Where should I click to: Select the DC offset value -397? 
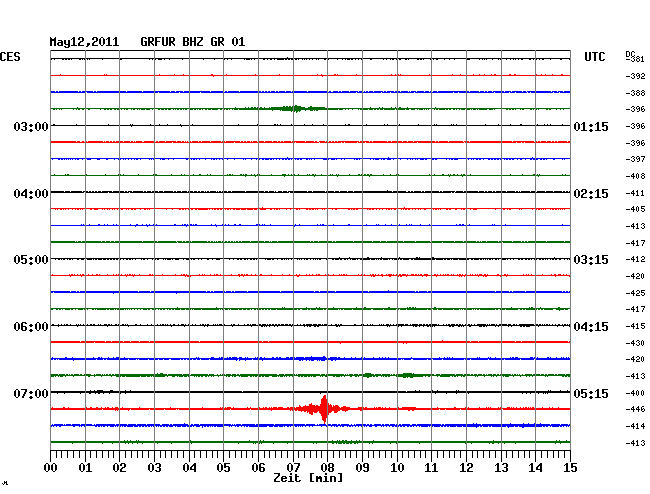pos(635,159)
